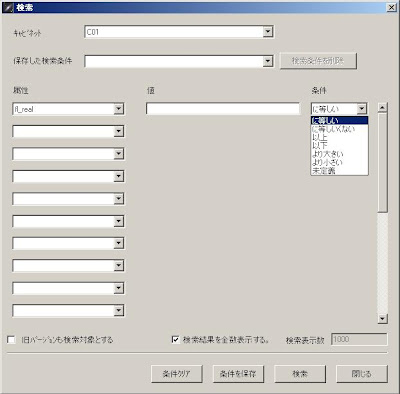Click the 検索条件を削除 button
This screenshot has width=400, height=394.
[x=318, y=61]
